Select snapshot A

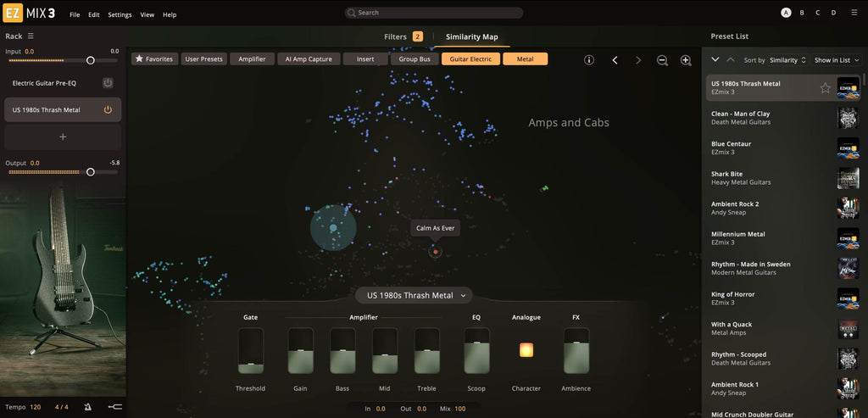[x=786, y=13]
